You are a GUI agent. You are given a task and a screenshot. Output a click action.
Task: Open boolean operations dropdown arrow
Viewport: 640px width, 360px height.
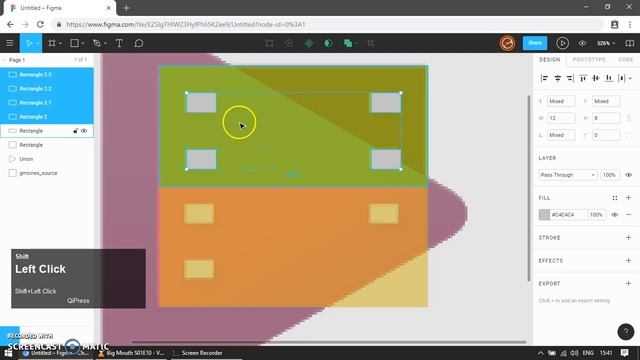coord(356,43)
